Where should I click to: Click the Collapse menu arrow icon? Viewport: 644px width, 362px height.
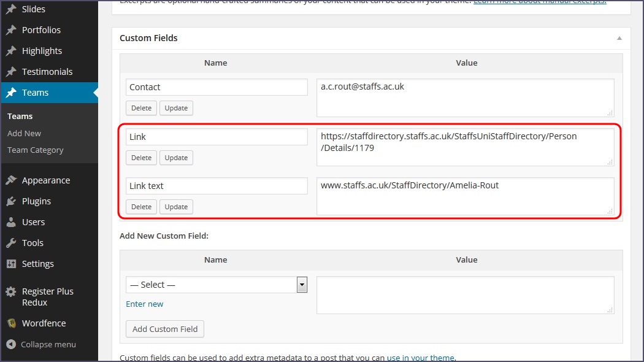tap(11, 344)
